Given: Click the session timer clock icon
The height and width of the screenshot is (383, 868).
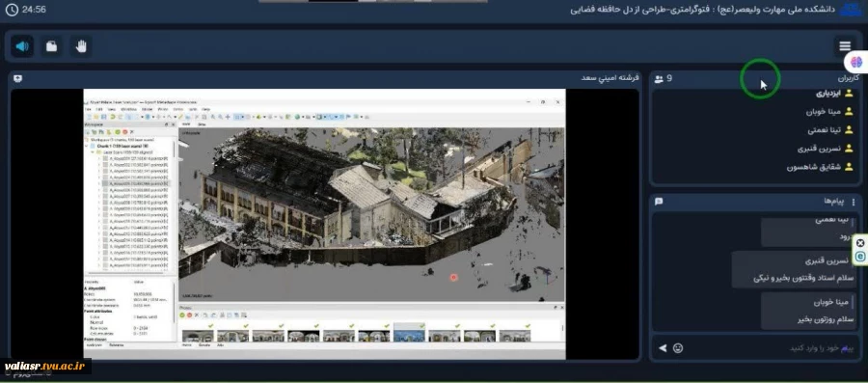Looking at the screenshot, I should pos(11,10).
